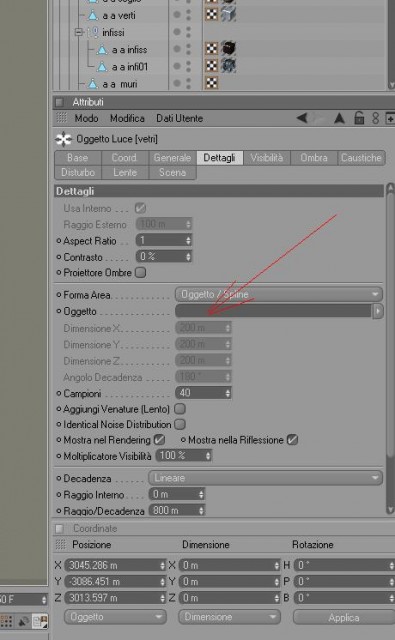Image resolution: width=395 pixels, height=640 pixels.
Task: Click the checkered UVW tag of 'a a verti'
Action: pos(211,15)
